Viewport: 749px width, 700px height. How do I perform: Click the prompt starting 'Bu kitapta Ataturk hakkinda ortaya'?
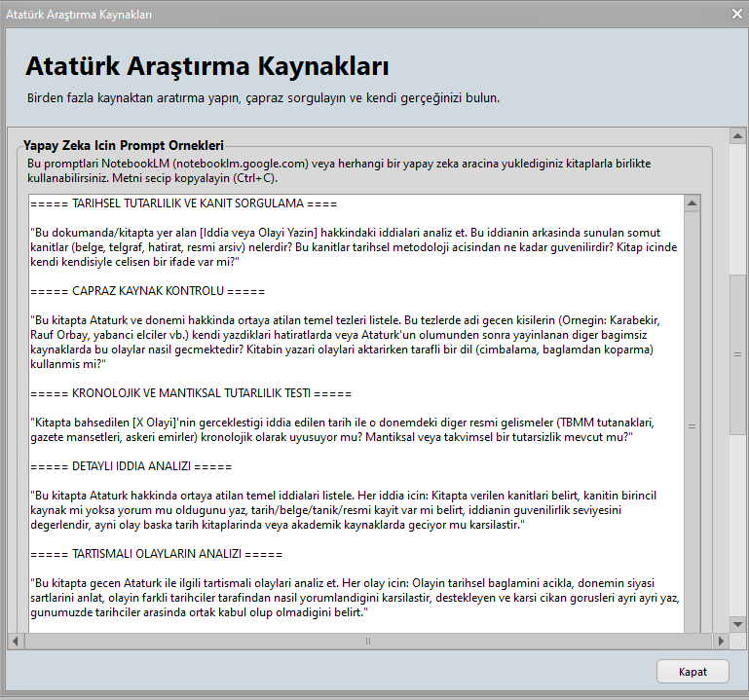344,510
